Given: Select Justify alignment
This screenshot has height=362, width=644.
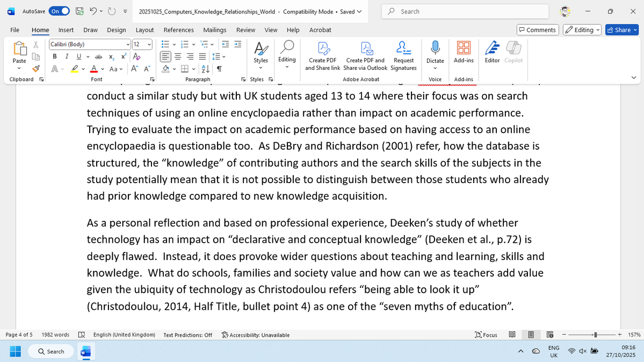Looking at the screenshot, I should tap(202, 57).
